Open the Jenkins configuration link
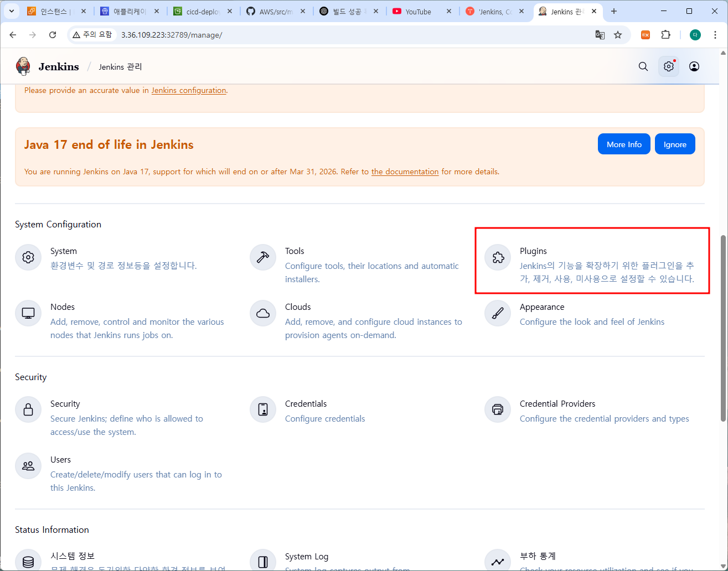Viewport: 728px width, 571px height. click(x=189, y=90)
